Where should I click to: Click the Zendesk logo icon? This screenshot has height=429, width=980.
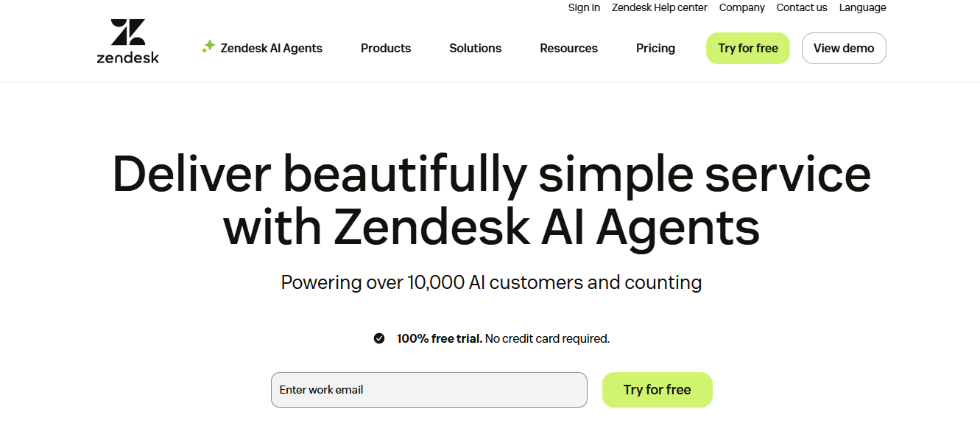(127, 30)
